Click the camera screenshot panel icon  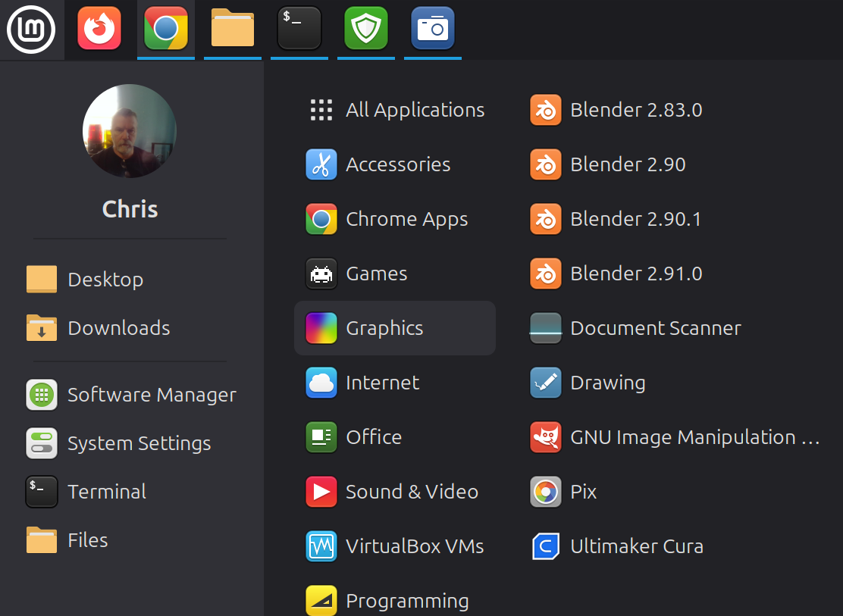pyautogui.click(x=433, y=30)
